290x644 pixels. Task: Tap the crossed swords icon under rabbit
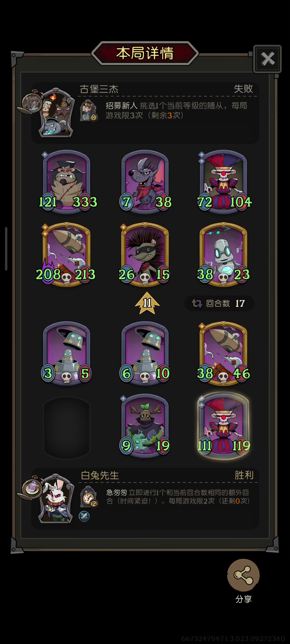(x=84, y=516)
